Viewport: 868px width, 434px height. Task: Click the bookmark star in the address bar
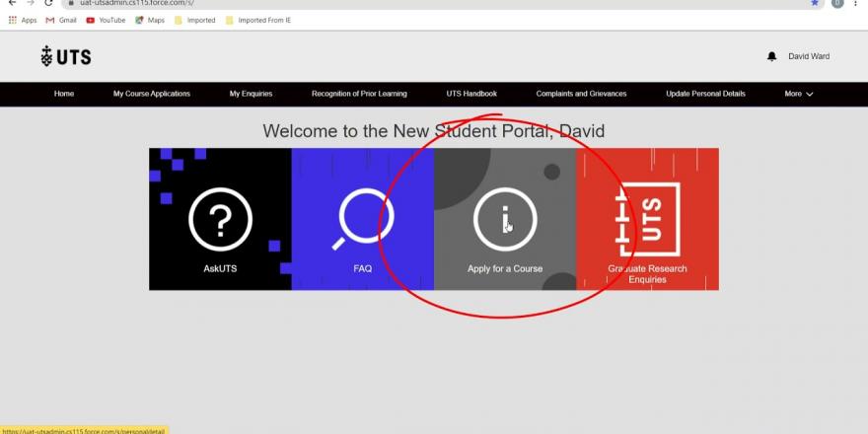tap(815, 3)
